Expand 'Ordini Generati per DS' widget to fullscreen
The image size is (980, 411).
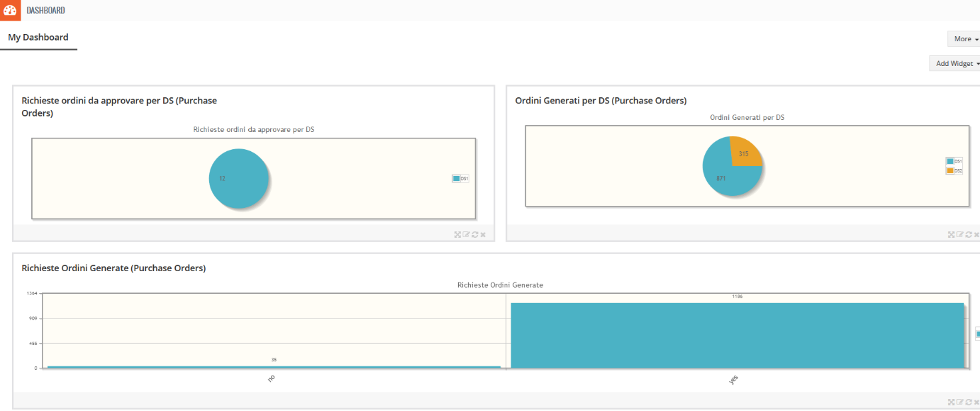pos(951,234)
